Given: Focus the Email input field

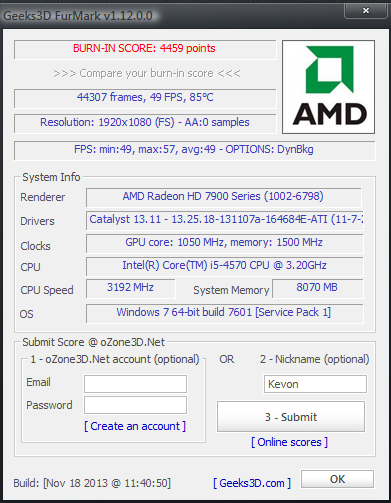Looking at the screenshot, I should [x=135, y=384].
